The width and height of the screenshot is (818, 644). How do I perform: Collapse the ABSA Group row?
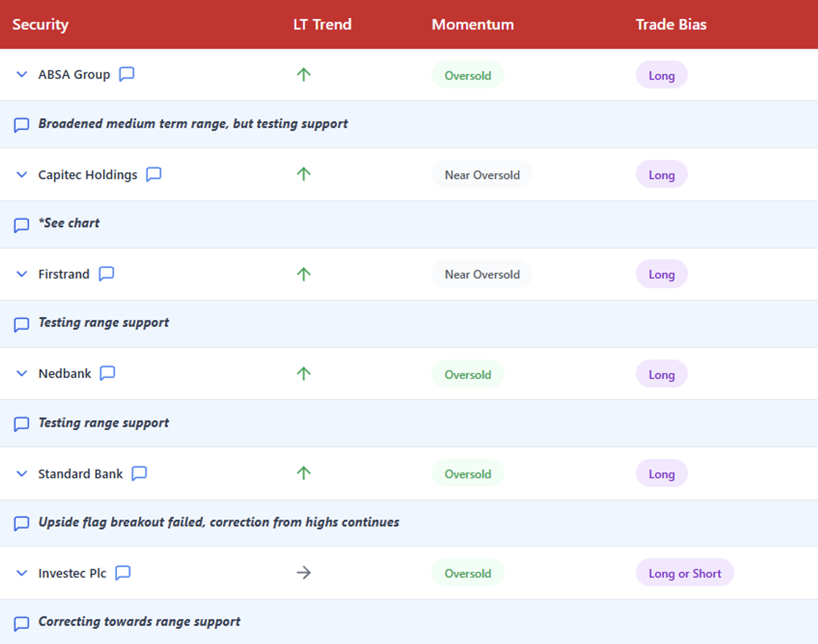[x=22, y=74]
